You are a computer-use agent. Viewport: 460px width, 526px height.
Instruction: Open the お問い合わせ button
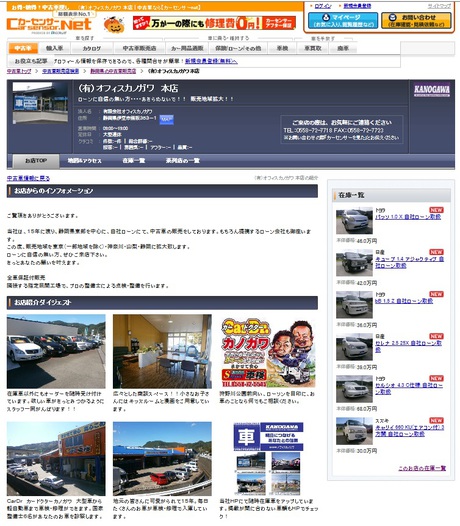click(416, 20)
